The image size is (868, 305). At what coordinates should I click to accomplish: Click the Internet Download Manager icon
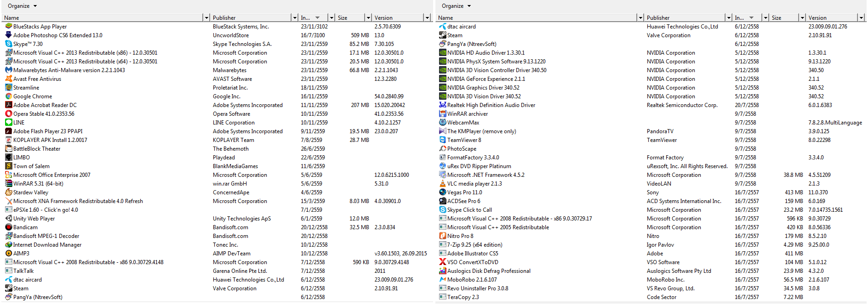point(9,245)
